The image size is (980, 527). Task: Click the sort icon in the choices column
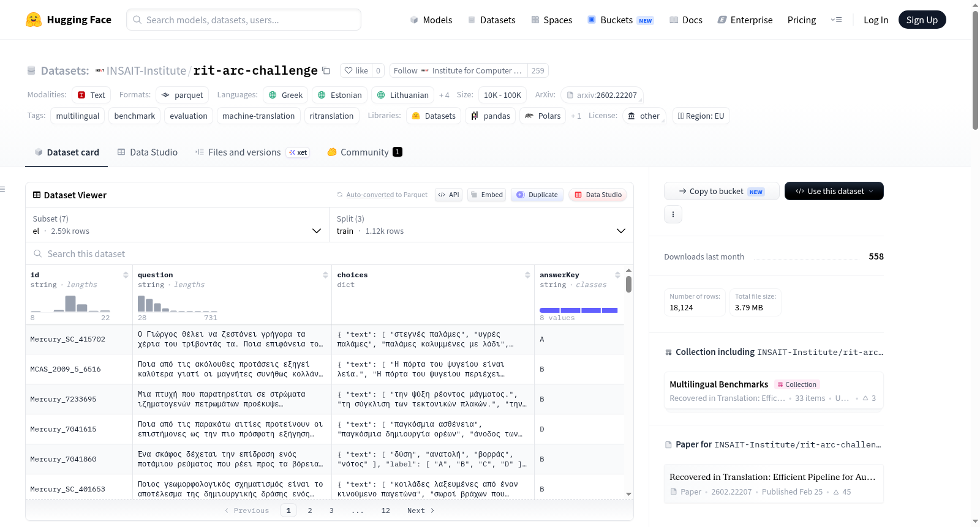(x=527, y=275)
